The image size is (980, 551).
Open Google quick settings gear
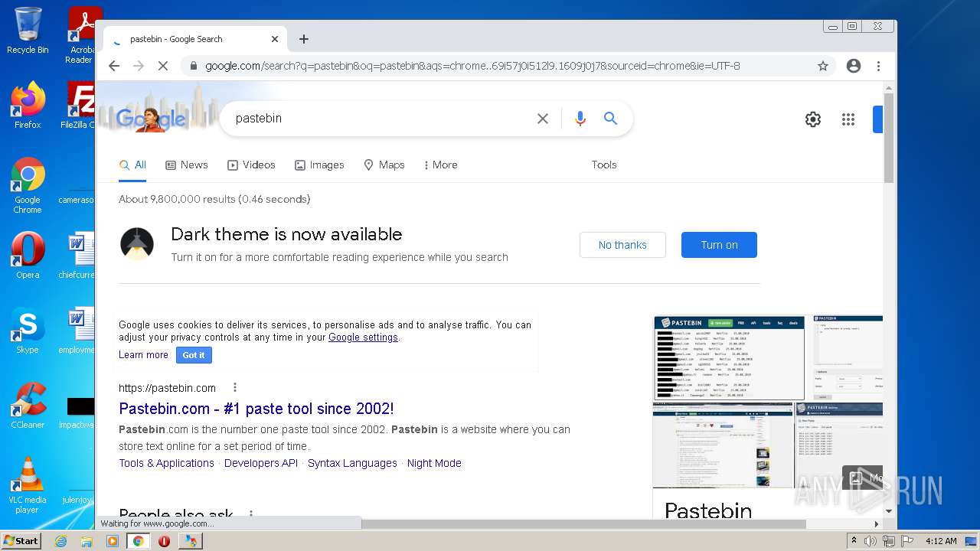point(813,119)
